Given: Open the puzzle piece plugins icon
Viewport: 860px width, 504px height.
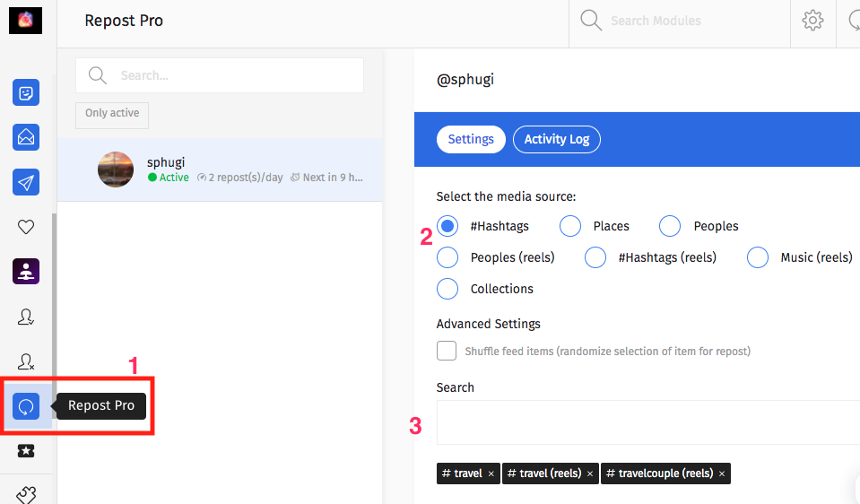Looking at the screenshot, I should (26, 495).
